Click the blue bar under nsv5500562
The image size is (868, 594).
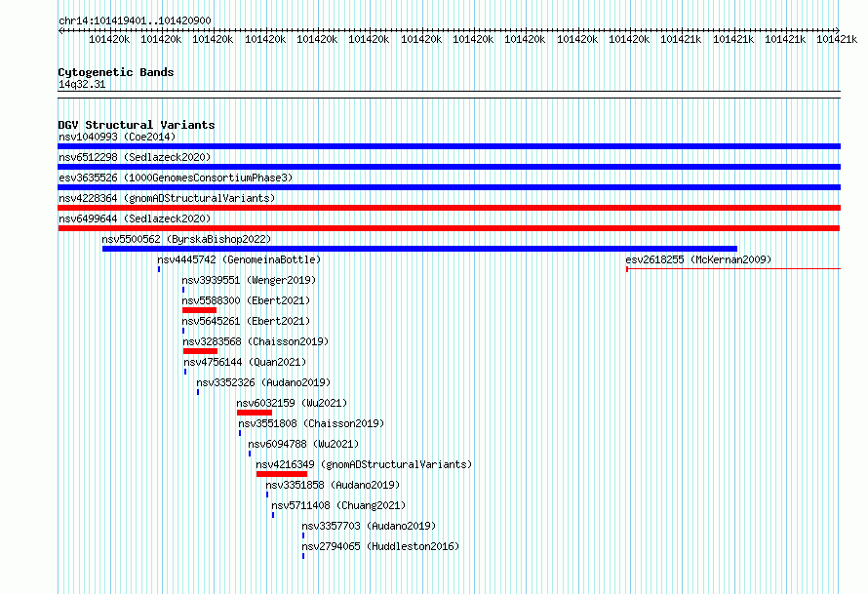(x=419, y=249)
